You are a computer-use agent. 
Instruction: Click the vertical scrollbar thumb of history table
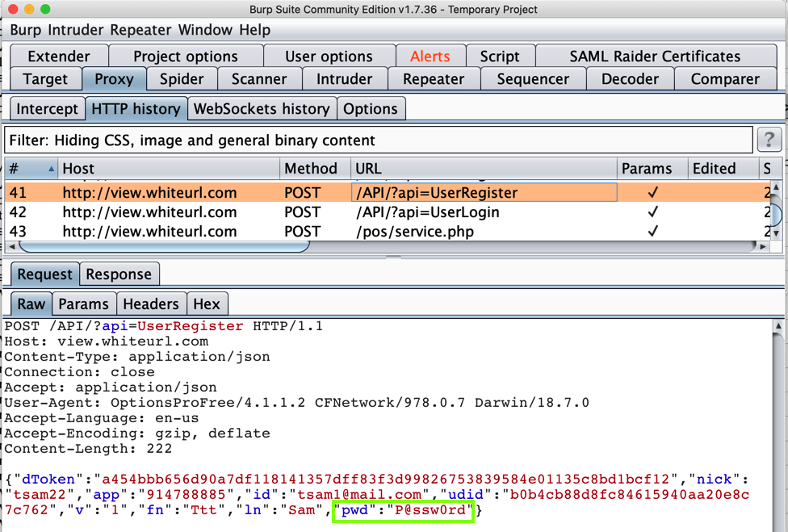[777, 216]
